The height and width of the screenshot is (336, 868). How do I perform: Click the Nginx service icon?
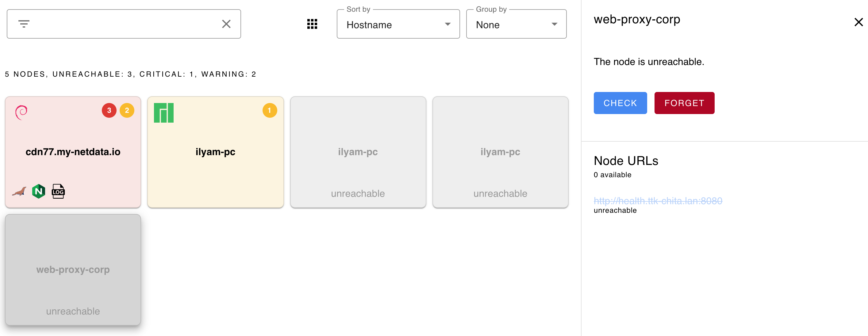(39, 191)
